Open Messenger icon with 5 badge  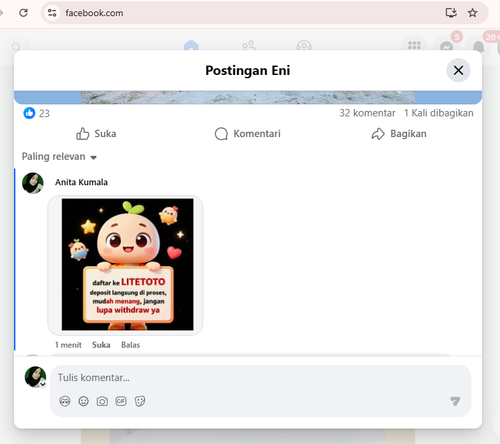click(x=447, y=46)
